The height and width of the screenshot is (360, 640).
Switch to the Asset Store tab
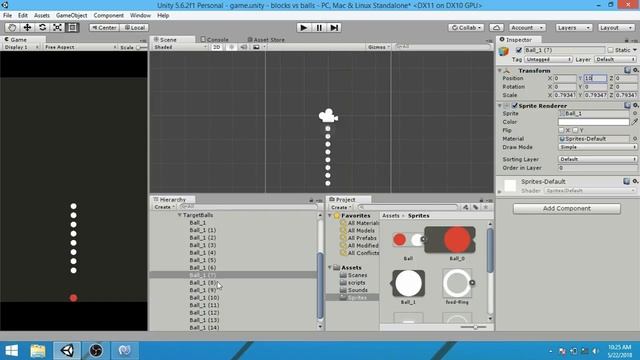[x=266, y=40]
